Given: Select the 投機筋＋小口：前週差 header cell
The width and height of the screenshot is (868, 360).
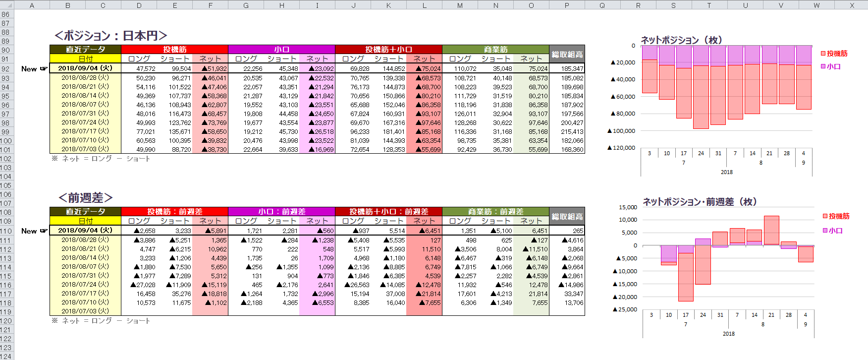Looking at the screenshot, I should pyautogui.click(x=388, y=212).
